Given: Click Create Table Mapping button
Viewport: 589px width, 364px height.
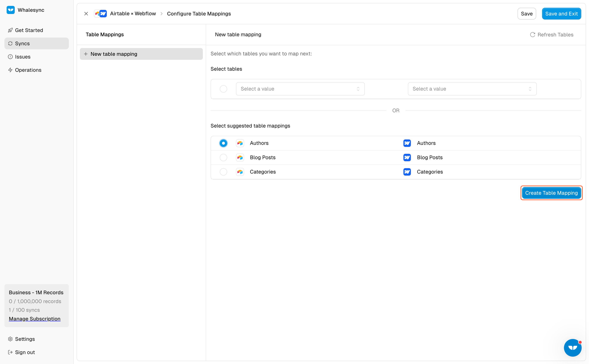Looking at the screenshot, I should tap(551, 193).
